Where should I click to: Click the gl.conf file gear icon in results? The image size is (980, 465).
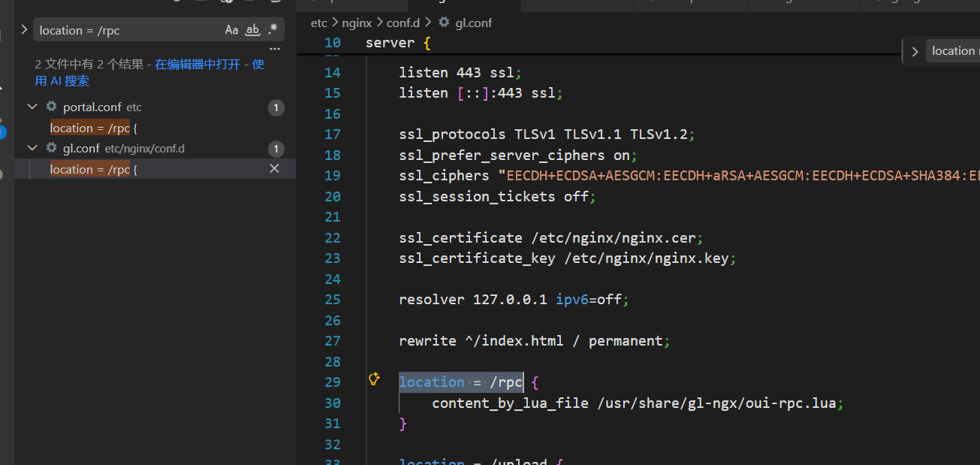[52, 148]
